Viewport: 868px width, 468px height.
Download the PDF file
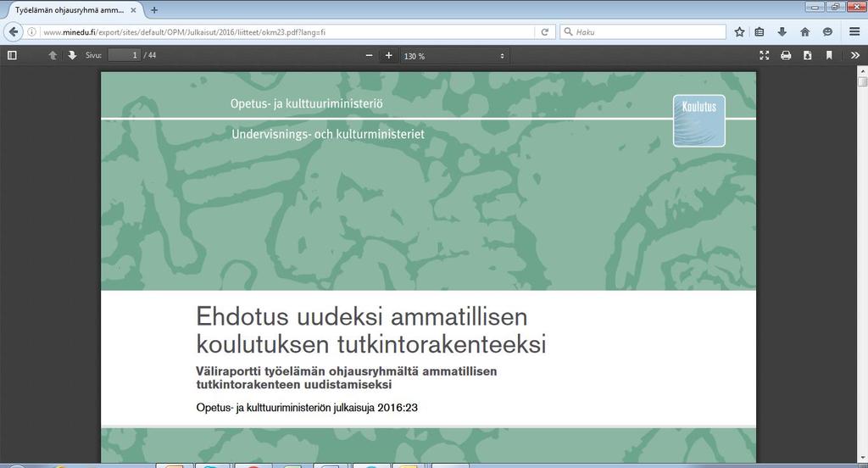pos(808,55)
